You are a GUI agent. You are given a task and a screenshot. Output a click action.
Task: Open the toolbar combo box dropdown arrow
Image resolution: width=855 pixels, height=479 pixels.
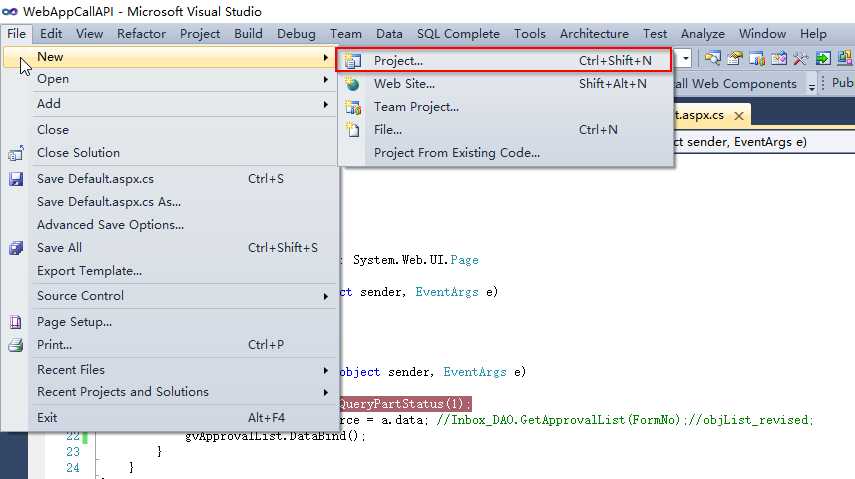point(686,58)
